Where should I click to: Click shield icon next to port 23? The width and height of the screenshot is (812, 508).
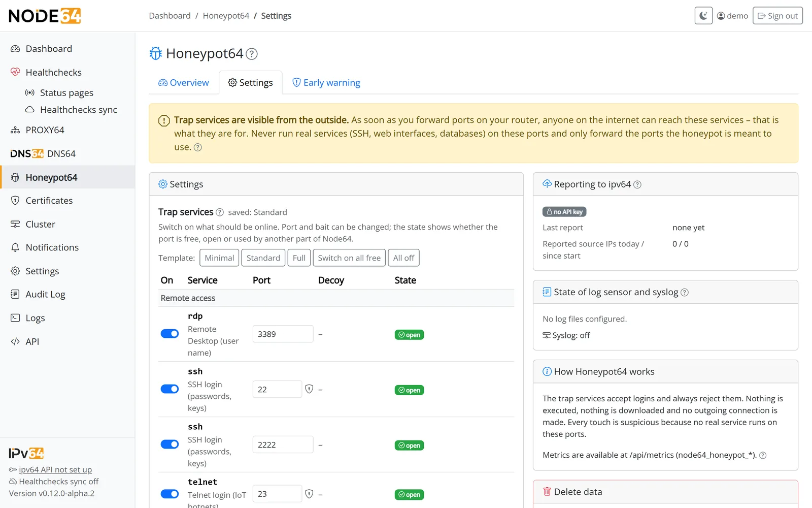click(309, 494)
